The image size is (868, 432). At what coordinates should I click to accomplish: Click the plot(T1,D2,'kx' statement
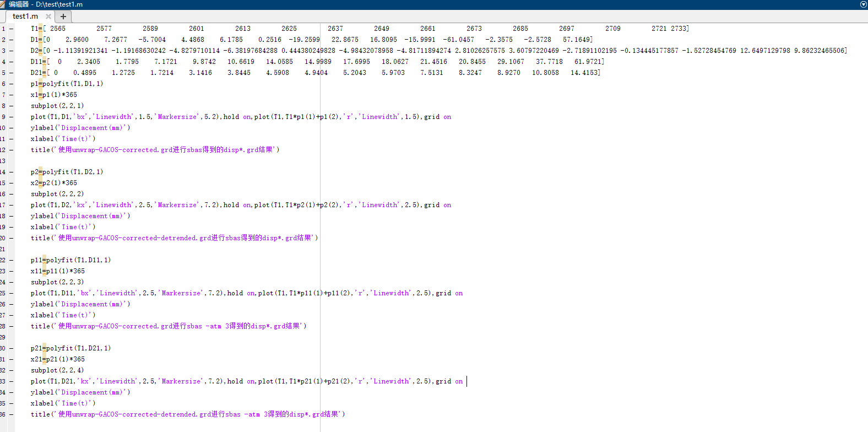tap(241, 205)
